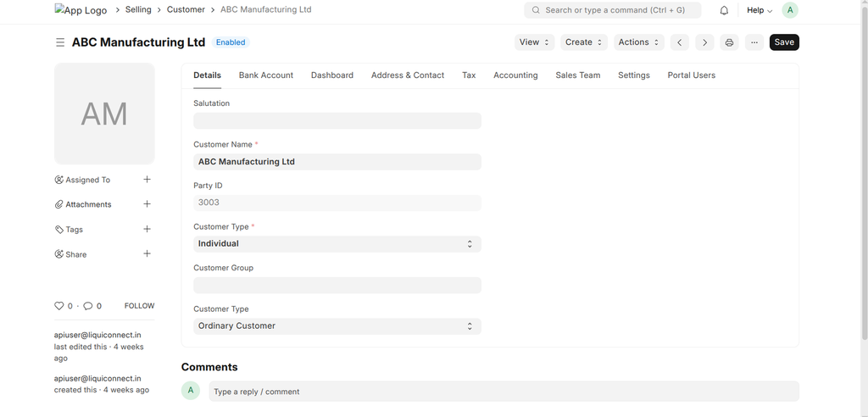Image resolution: width=868 pixels, height=417 pixels.
Task: Like this document with heart icon
Action: point(58,306)
